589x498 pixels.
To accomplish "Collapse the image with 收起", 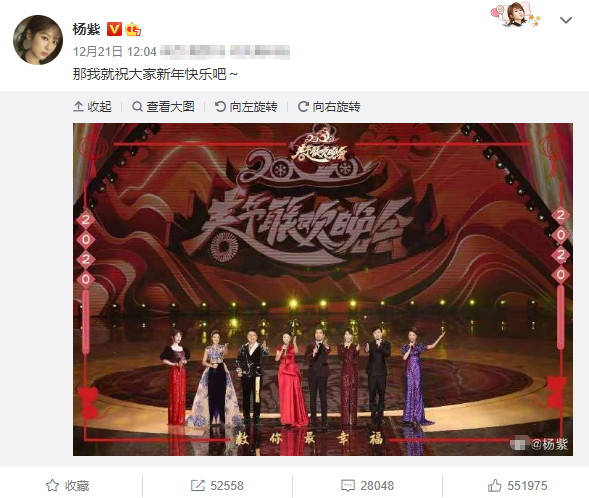I will pyautogui.click(x=92, y=107).
